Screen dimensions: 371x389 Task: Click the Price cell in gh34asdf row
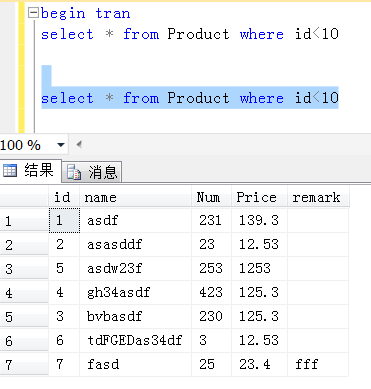[x=259, y=292]
